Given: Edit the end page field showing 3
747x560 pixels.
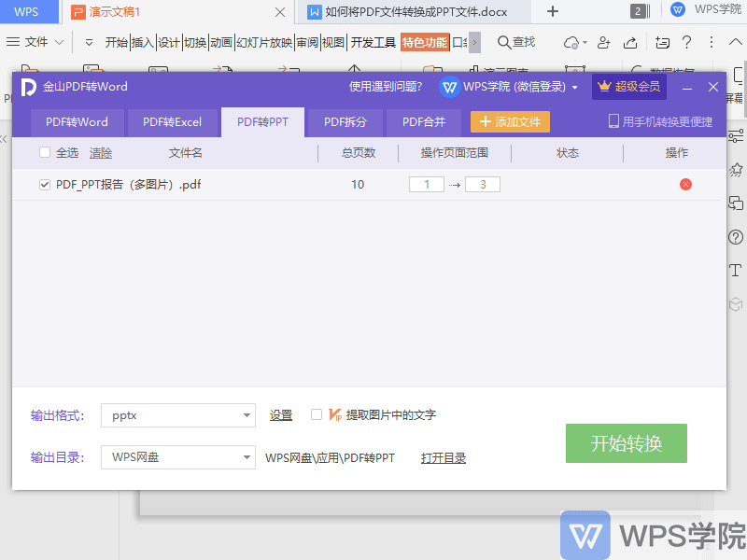Looking at the screenshot, I should click(483, 184).
